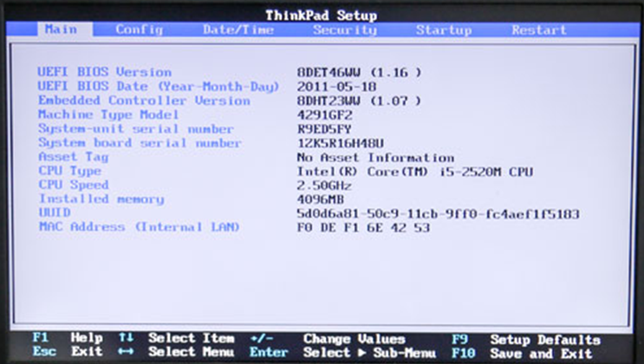The width and height of the screenshot is (644, 364).
Task: Select the serial number R9ED5FY
Action: tap(324, 129)
